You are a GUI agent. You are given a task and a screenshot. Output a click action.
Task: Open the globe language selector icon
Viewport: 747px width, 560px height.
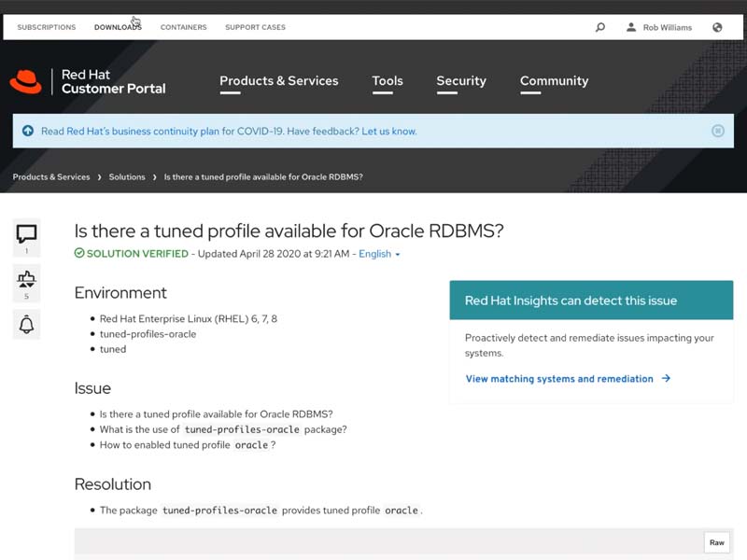point(717,27)
